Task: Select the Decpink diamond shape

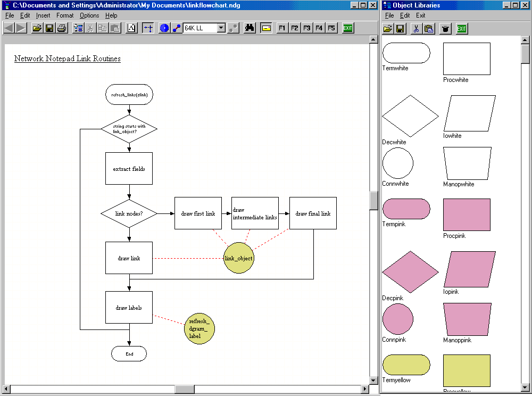Action: tap(410, 273)
